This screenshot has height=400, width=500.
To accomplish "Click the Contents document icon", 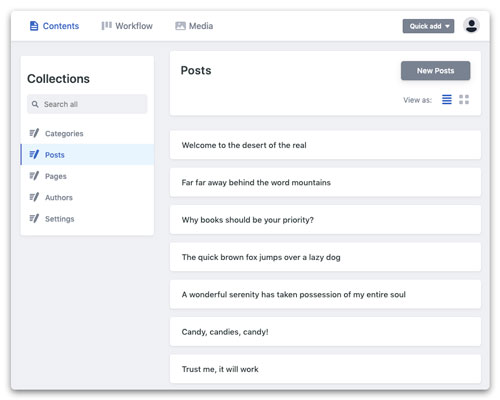I will (34, 26).
